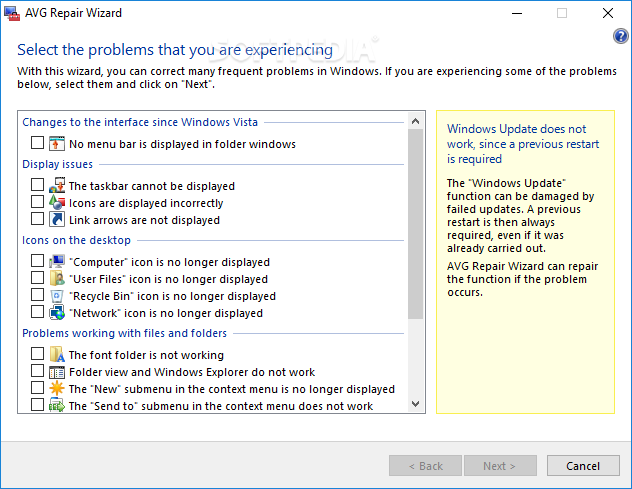
Task: Tick Folder view and Windows Explorer checkbox
Action: click(x=37, y=370)
